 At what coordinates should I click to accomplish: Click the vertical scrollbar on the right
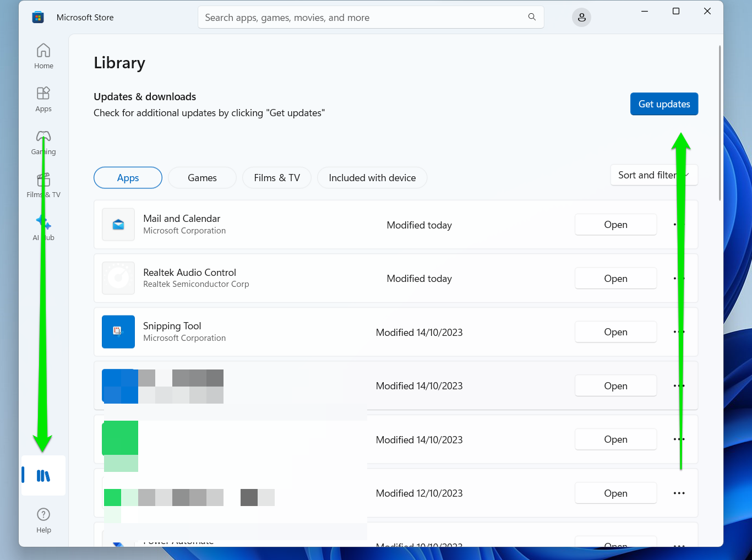[720, 123]
